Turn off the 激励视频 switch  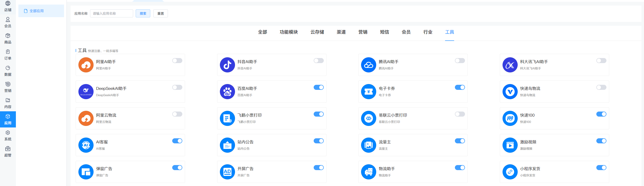(x=601, y=141)
